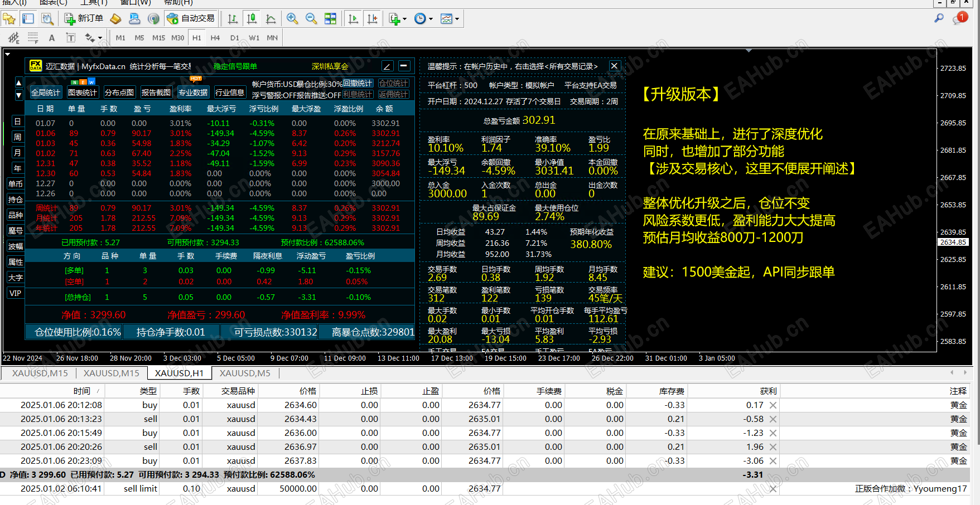Select the equidistant channel drawing tool
Image resolution: width=980 pixels, height=505 pixels.
coord(13,38)
